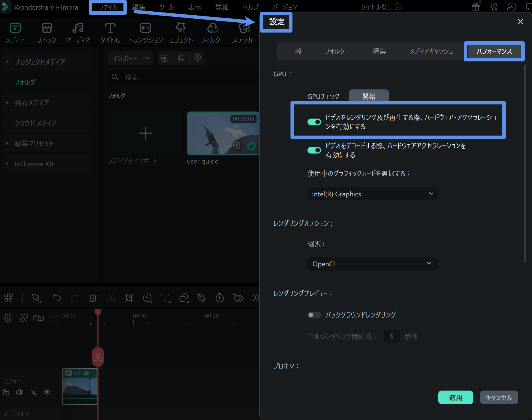The height and width of the screenshot is (420, 532).
Task: Click the 検索 media search field
Action: point(184,77)
